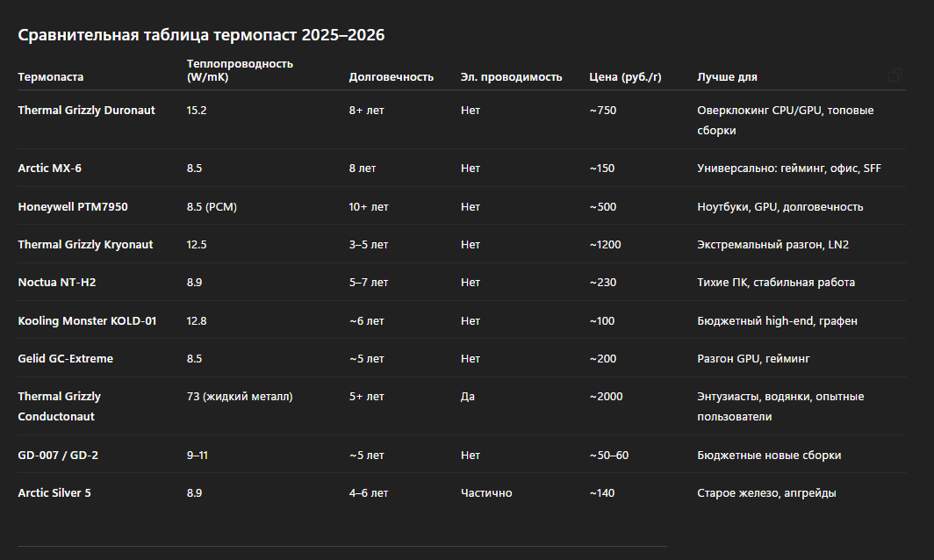Click the "15.2" thermal conductivity value
934x560 pixels.
197,111
